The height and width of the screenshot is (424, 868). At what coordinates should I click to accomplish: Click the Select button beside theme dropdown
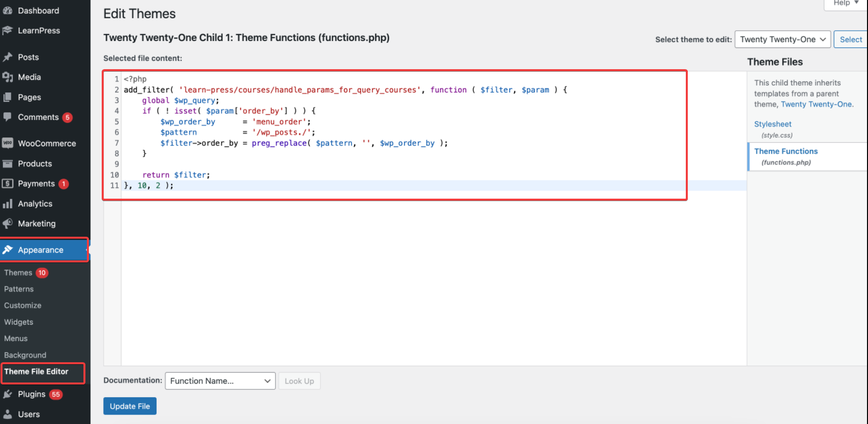[x=850, y=40]
